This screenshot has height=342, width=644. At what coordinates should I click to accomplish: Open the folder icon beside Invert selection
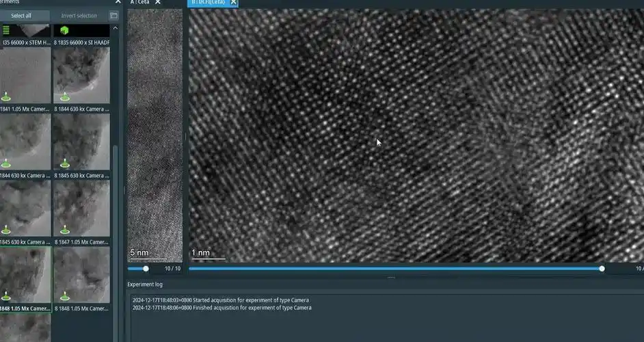click(113, 15)
